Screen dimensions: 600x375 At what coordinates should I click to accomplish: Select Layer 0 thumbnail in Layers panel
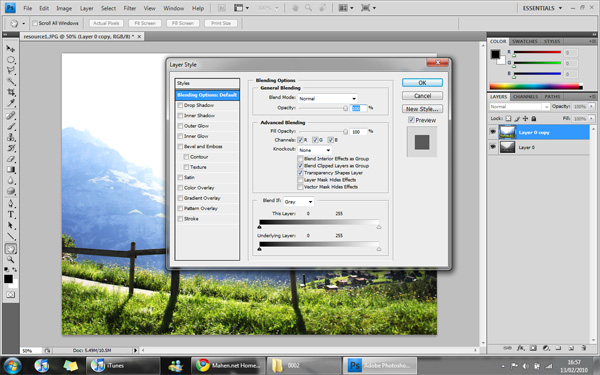[x=507, y=147]
